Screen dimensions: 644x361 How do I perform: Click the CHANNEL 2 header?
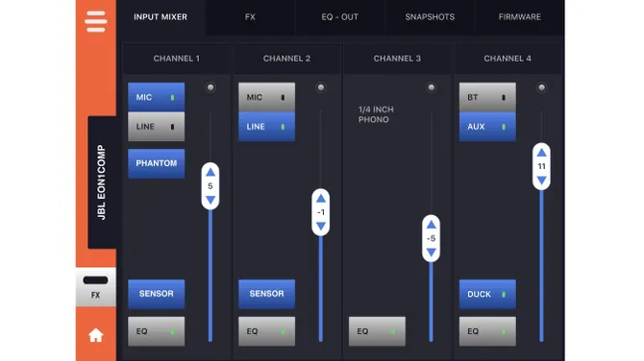pos(286,59)
